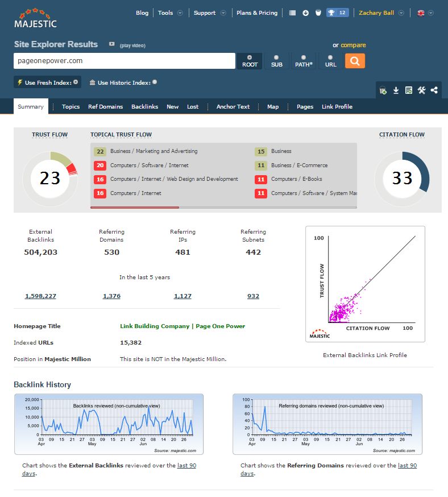Image resolution: width=448 pixels, height=497 pixels.
Task: Click the 15 Business topic swatch
Action: pyautogui.click(x=261, y=151)
